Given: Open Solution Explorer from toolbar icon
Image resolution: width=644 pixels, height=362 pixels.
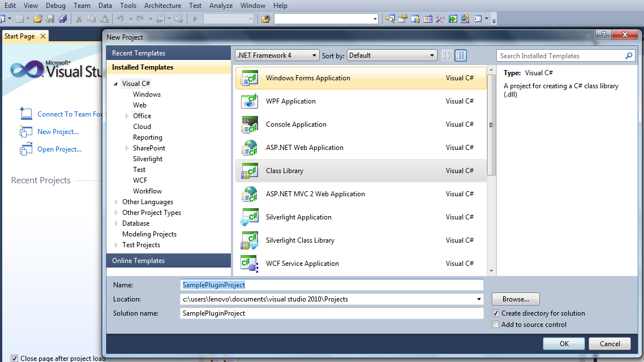Looking at the screenshot, I should (390, 19).
